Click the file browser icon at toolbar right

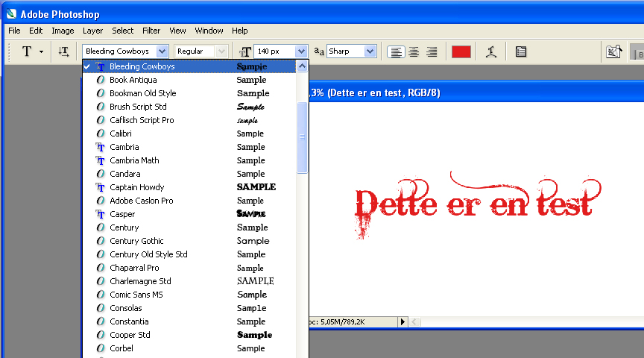(613, 51)
